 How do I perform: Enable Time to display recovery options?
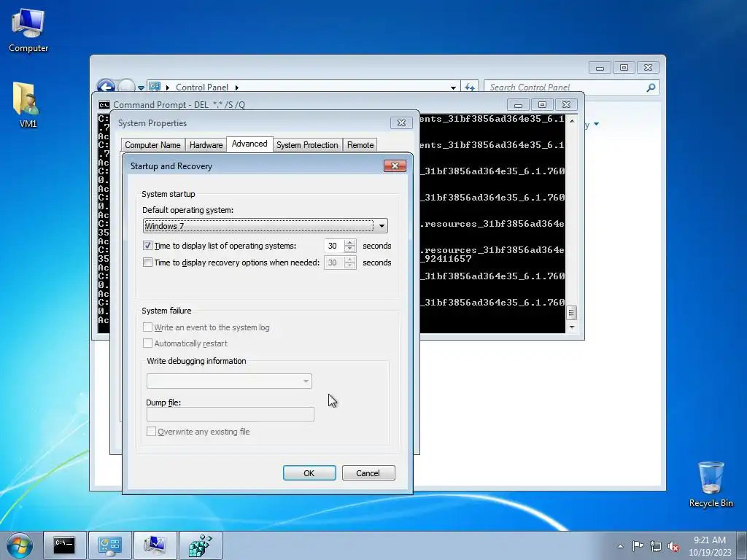(147, 262)
